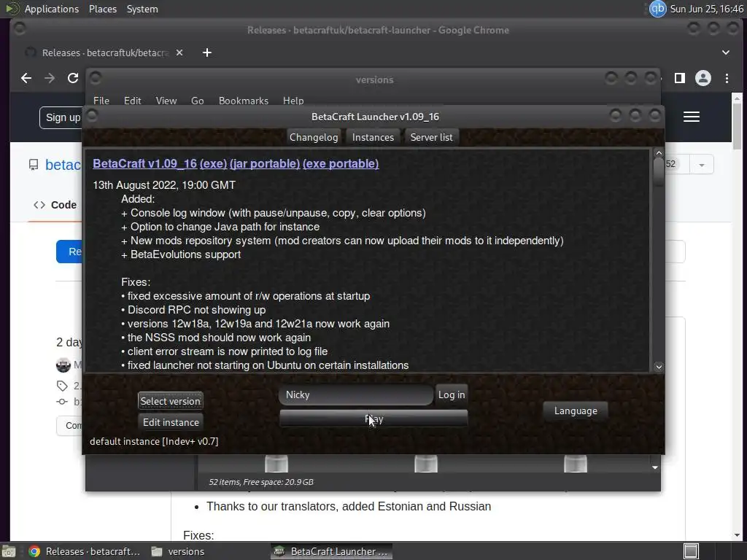747x560 pixels.
Task: Click the 'default instance [Indev+ v0.7]' label
Action: click(154, 441)
